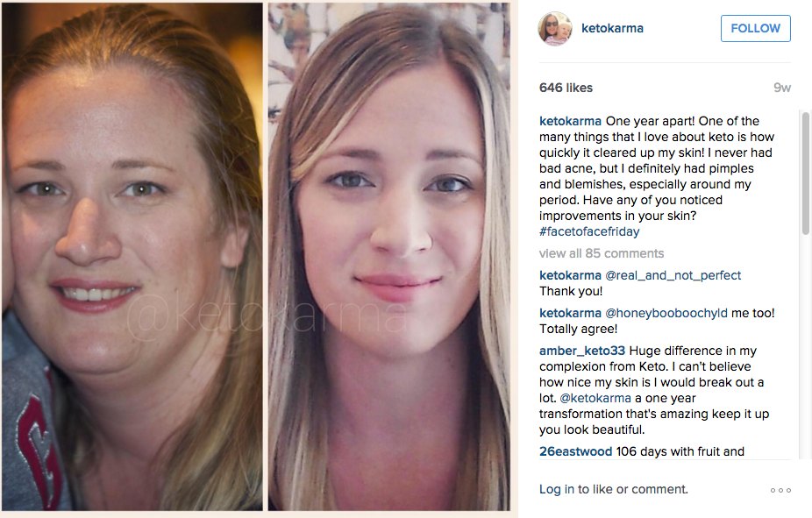Image resolution: width=812 pixels, height=518 pixels.
Task: Open 26eastwood commenter profile
Action: click(575, 451)
